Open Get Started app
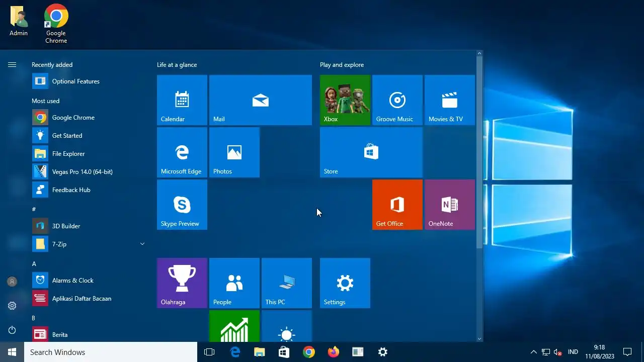Screen dimensions: 644x362 89,135
